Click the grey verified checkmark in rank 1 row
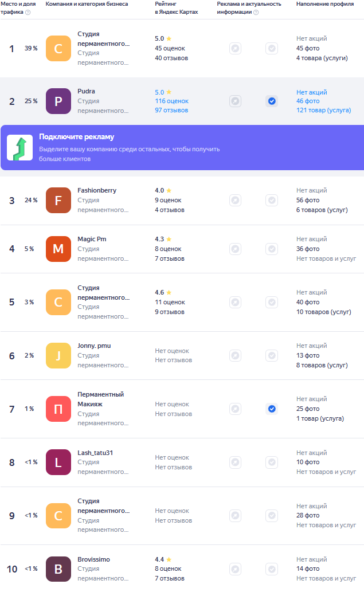Image resolution: width=364 pixels, height=596 pixels. (272, 48)
